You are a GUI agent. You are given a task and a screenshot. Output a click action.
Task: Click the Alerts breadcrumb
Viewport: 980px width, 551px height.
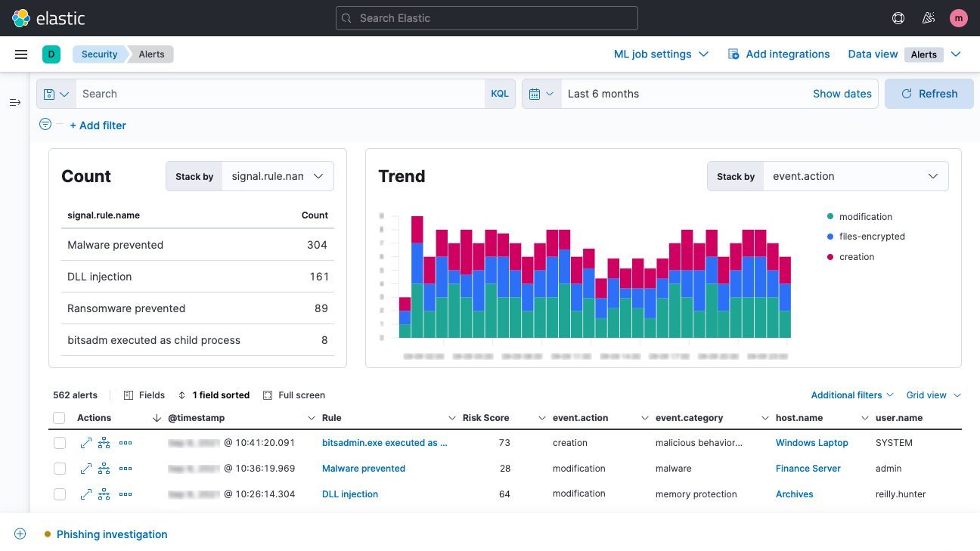point(151,54)
